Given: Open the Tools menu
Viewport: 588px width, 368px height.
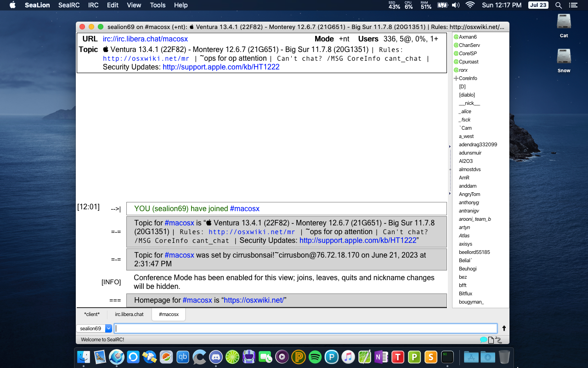Looking at the screenshot, I should 158,5.
